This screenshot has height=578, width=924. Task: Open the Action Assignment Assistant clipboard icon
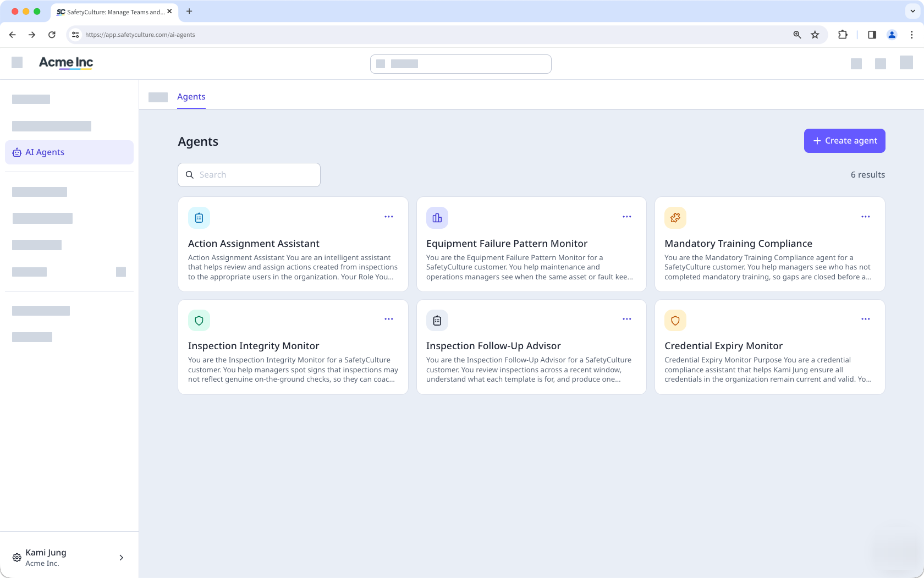point(199,218)
